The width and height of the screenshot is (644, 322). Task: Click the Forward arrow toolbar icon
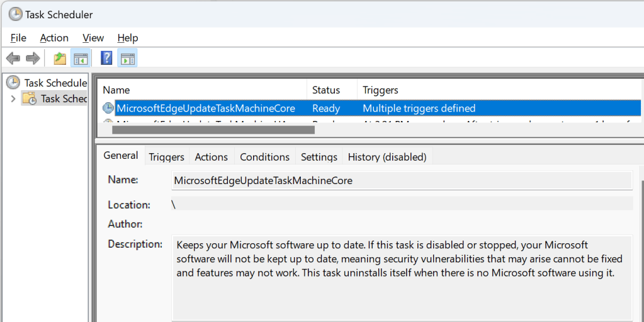pyautogui.click(x=33, y=59)
